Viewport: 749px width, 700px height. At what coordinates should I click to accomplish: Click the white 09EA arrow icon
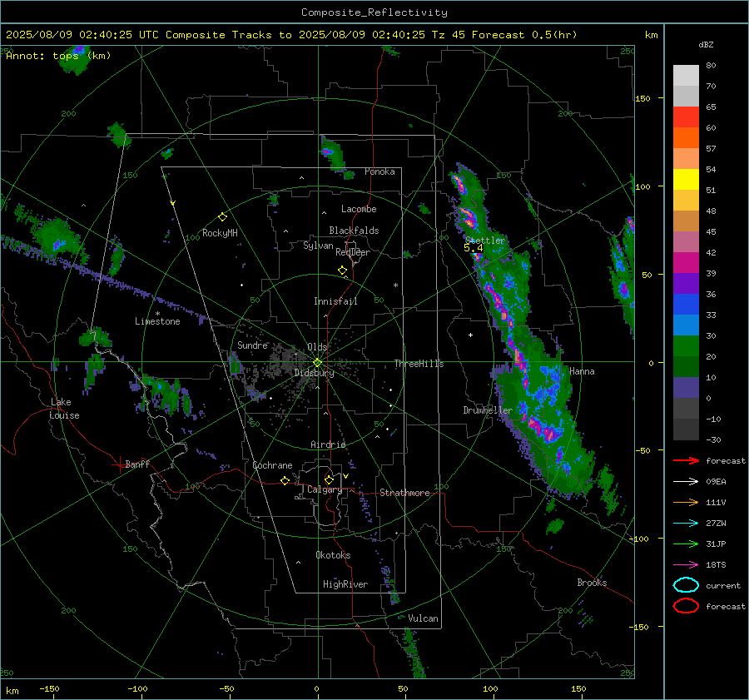(686, 482)
